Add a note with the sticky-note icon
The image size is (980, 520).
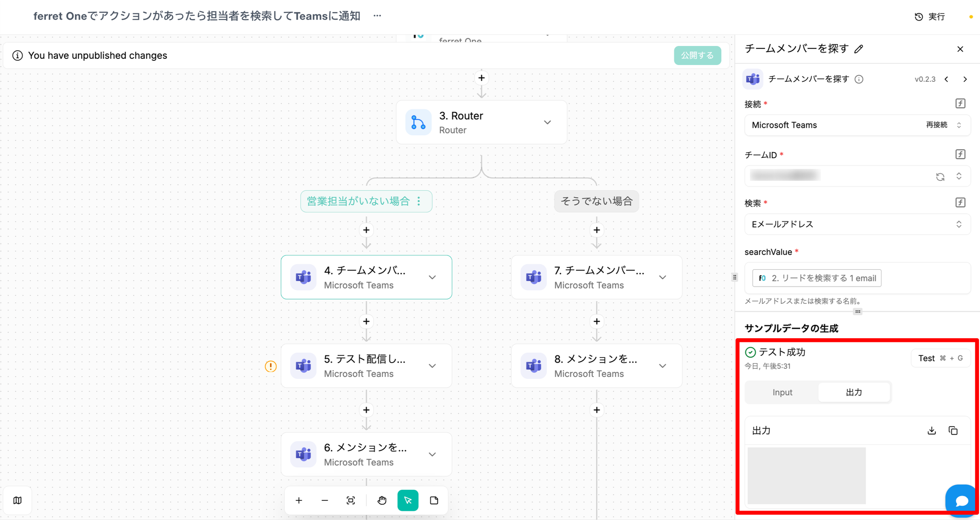click(434, 500)
